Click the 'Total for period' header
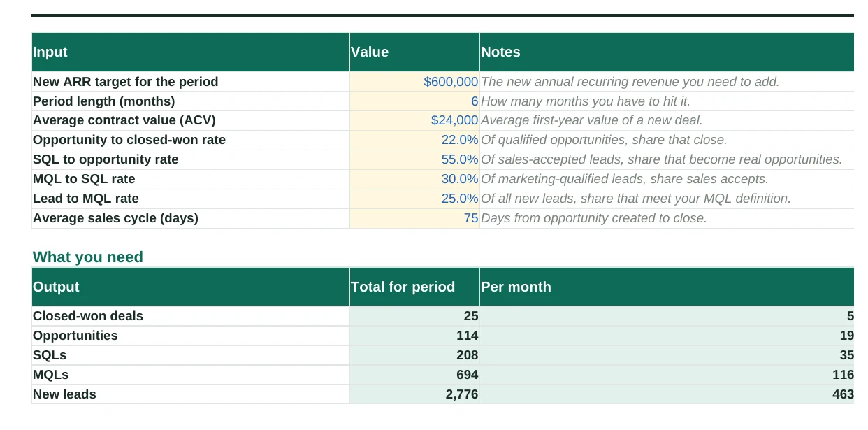868x430 pixels. 414,287
